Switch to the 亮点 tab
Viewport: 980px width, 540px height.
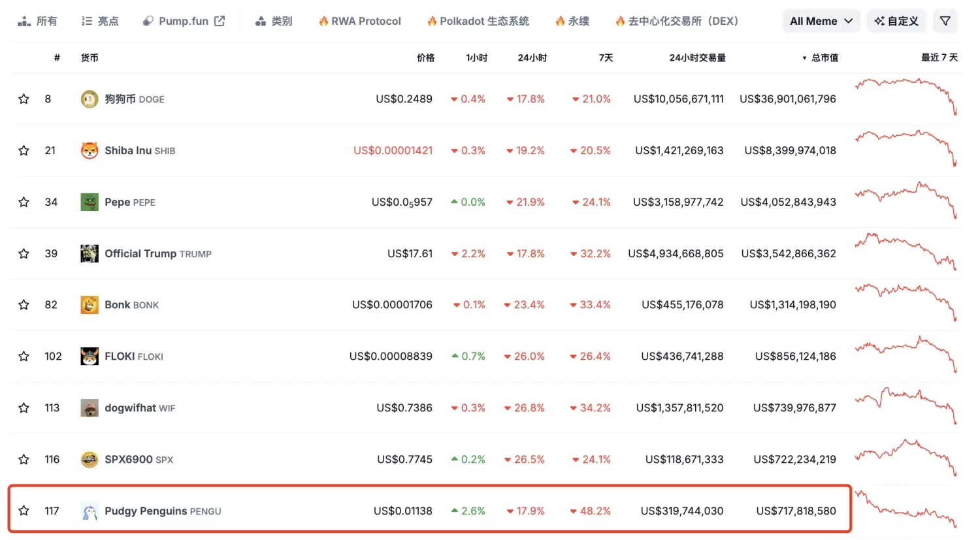(100, 20)
